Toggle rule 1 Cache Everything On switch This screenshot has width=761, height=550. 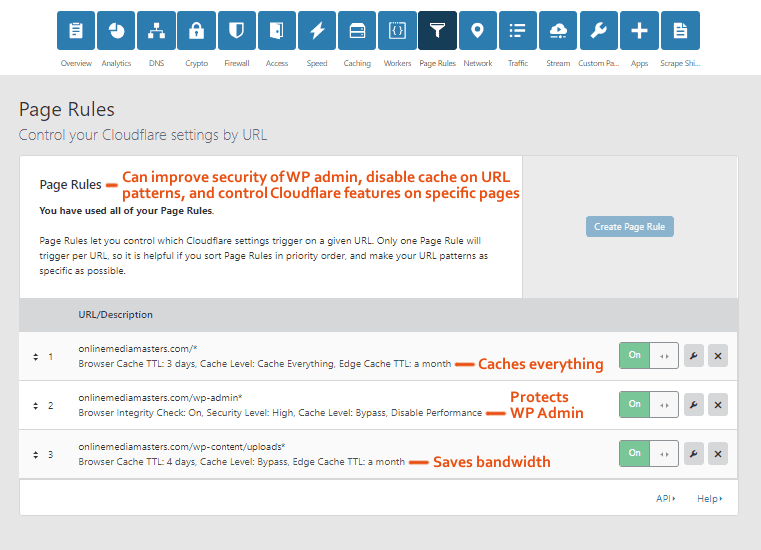click(x=648, y=355)
